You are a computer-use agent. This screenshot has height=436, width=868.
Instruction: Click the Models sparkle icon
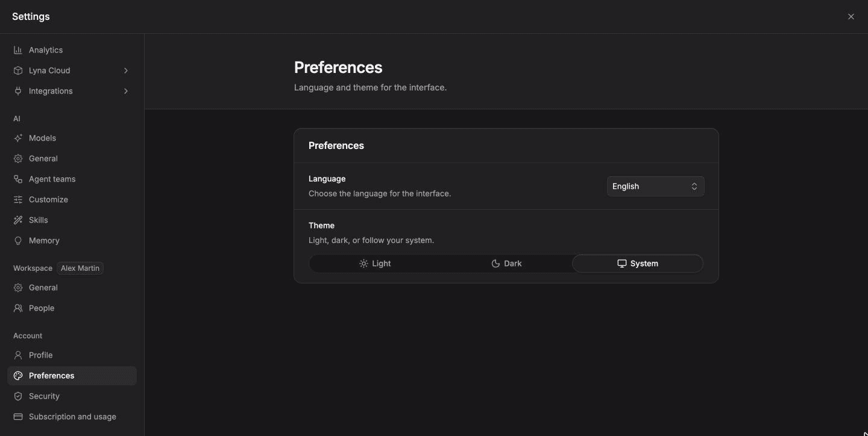pyautogui.click(x=18, y=138)
